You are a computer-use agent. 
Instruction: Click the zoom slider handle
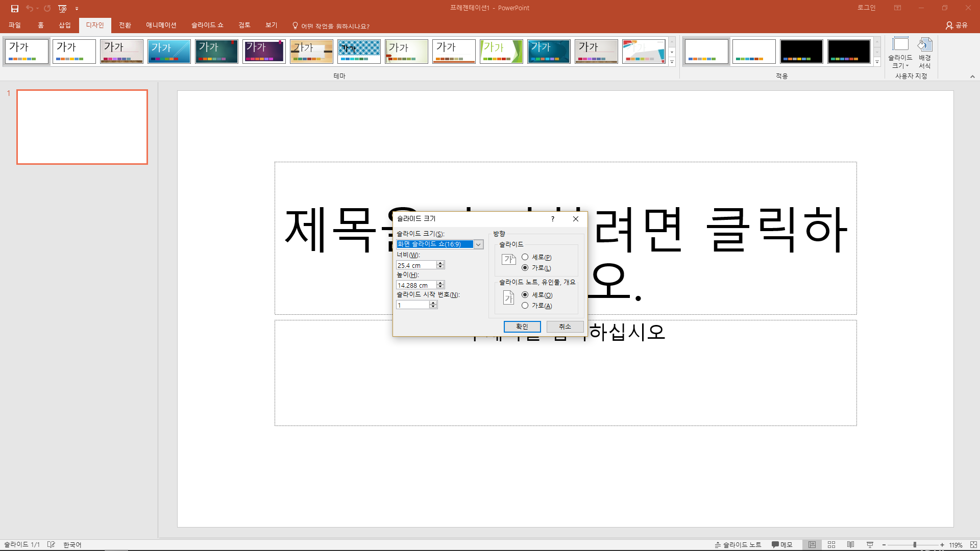tap(915, 545)
